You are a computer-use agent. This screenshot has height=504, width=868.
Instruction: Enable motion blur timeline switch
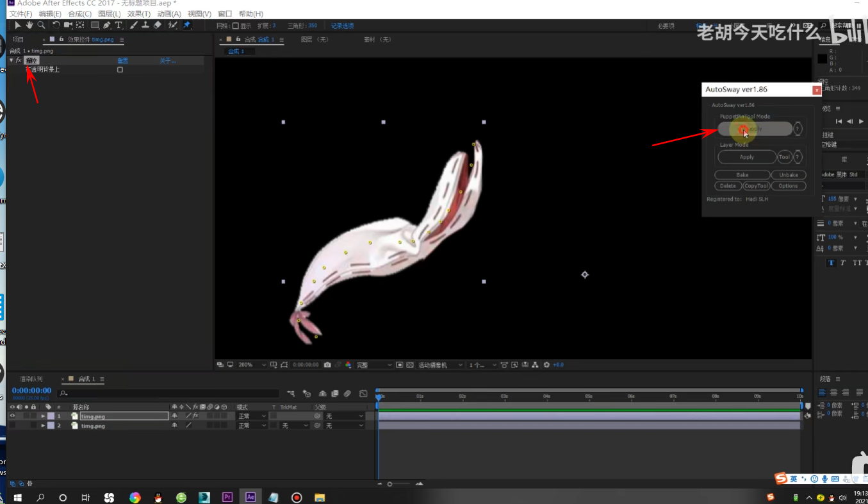(347, 393)
